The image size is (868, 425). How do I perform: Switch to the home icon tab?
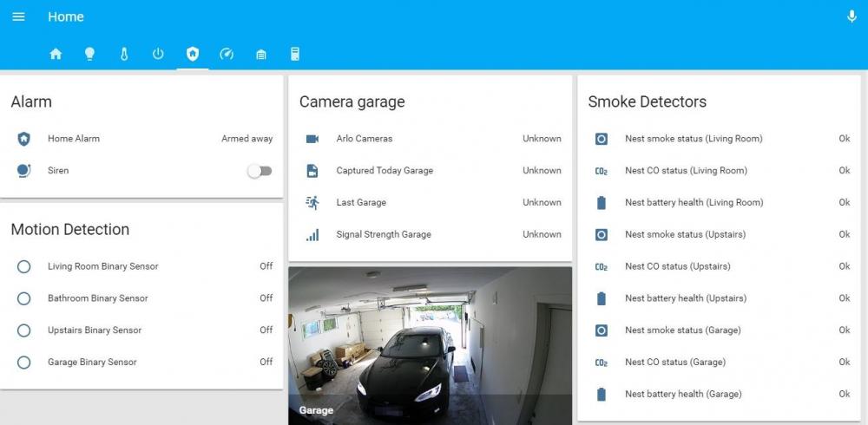click(56, 54)
